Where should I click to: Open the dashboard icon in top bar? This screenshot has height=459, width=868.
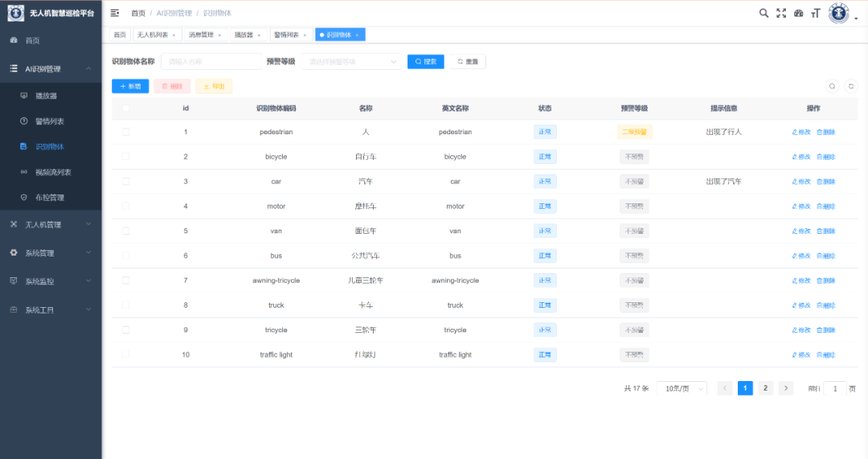[798, 13]
